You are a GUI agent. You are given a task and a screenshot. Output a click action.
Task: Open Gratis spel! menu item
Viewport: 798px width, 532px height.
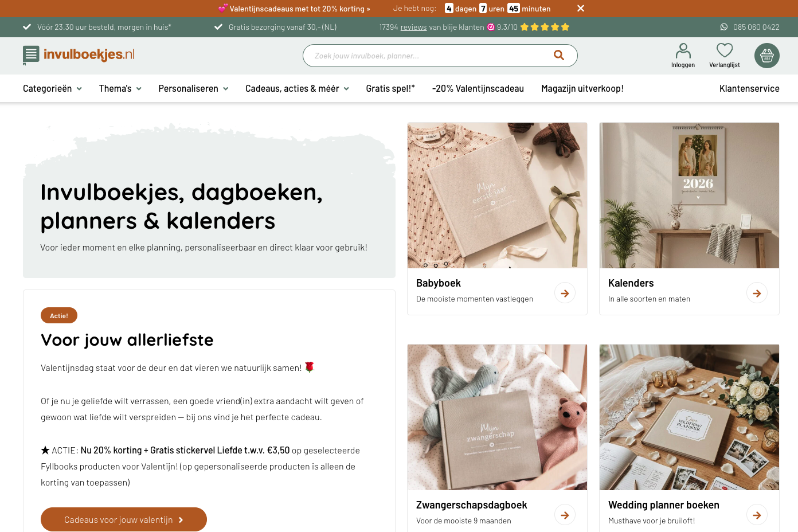pos(390,88)
